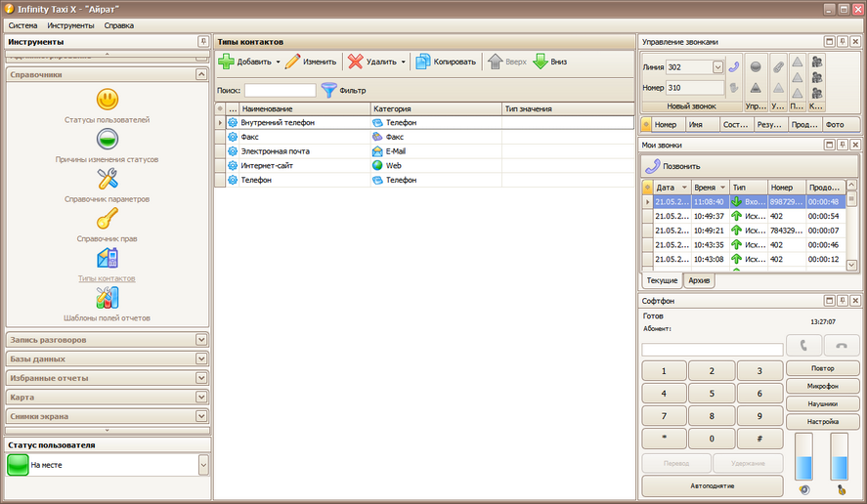Viewport: 867px width, 504px height.
Task: Click the microphone icon under right slider
Action: click(841, 489)
